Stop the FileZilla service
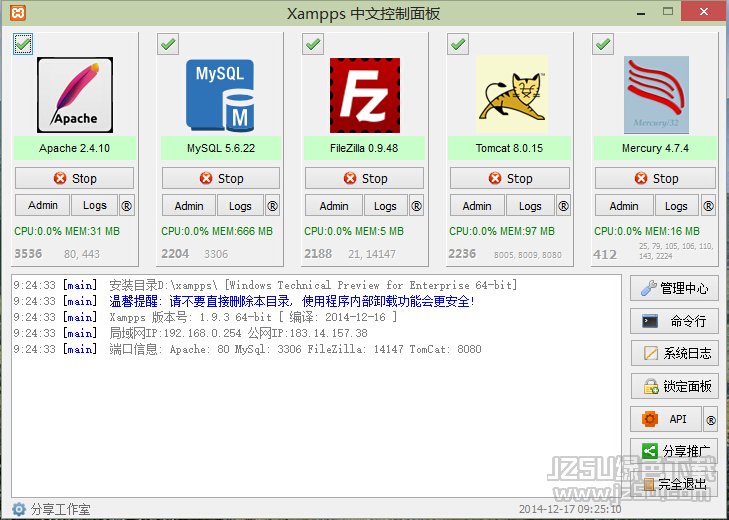The image size is (729, 520). [x=364, y=178]
